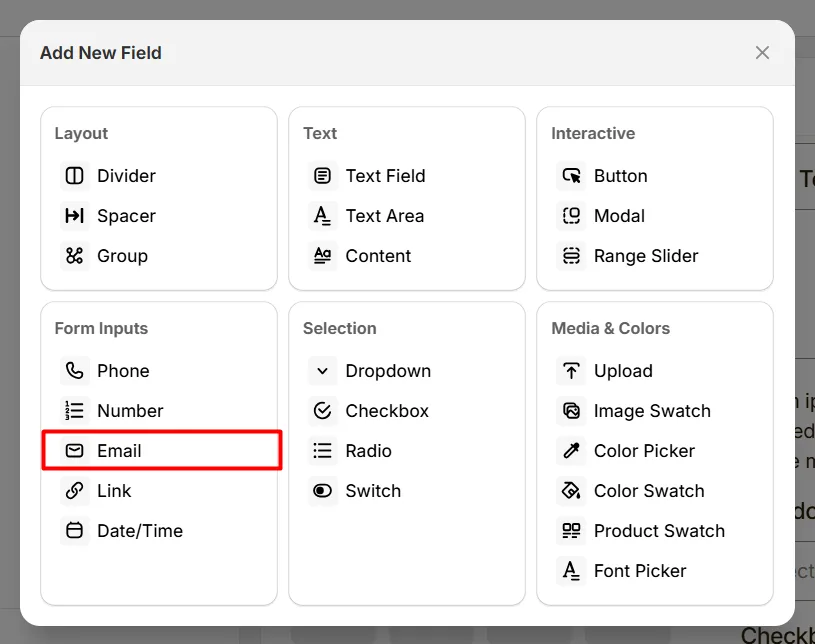Click the Phone label text
815x644 pixels.
[x=123, y=371]
